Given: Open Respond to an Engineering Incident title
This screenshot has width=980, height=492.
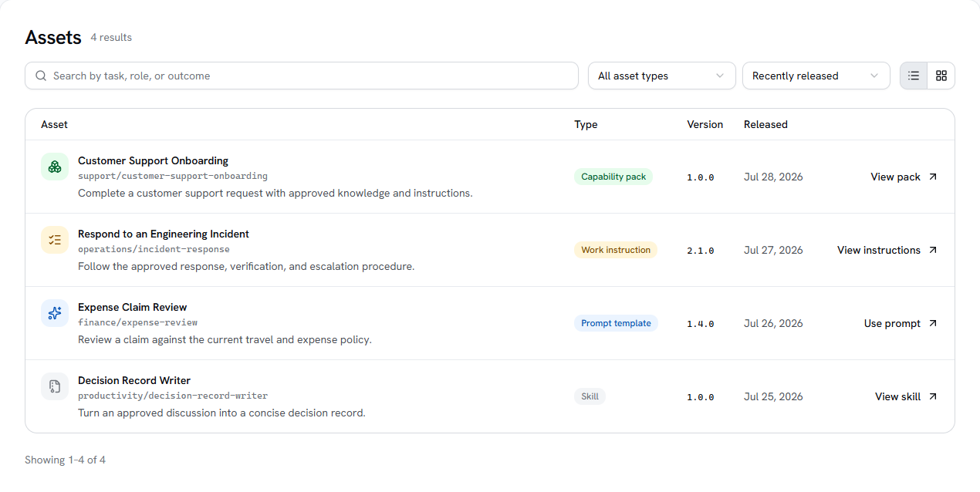Looking at the screenshot, I should point(164,234).
